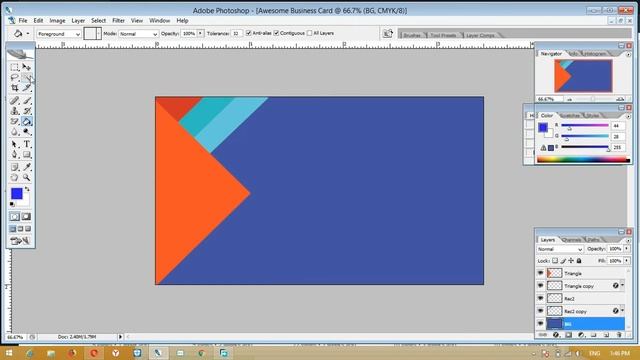Viewport: 640px width, 360px height.
Task: Select the Crop tool
Action: [x=15, y=88]
